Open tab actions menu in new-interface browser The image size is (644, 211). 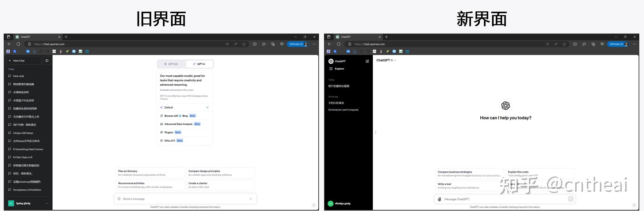click(329, 37)
